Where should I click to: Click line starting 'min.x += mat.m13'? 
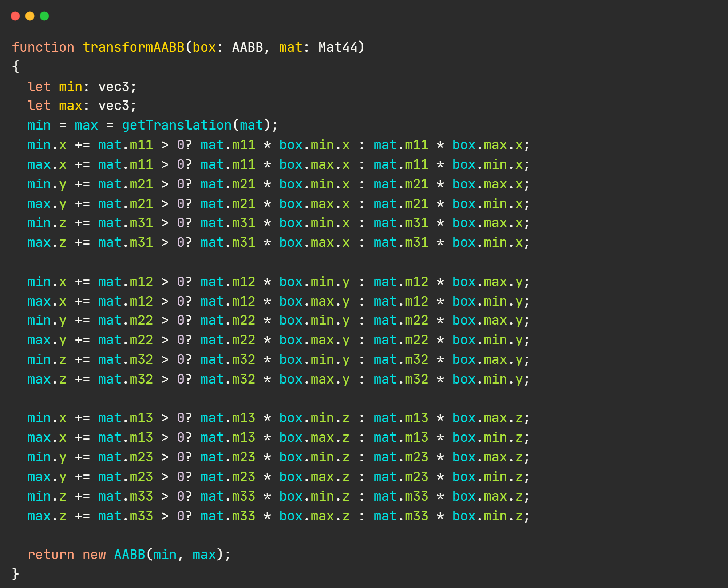279,418
